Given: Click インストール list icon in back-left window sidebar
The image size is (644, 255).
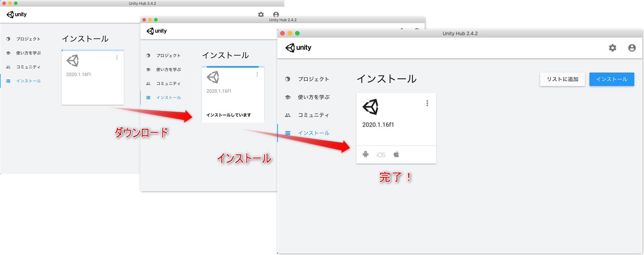Looking at the screenshot, I should coord(8,81).
